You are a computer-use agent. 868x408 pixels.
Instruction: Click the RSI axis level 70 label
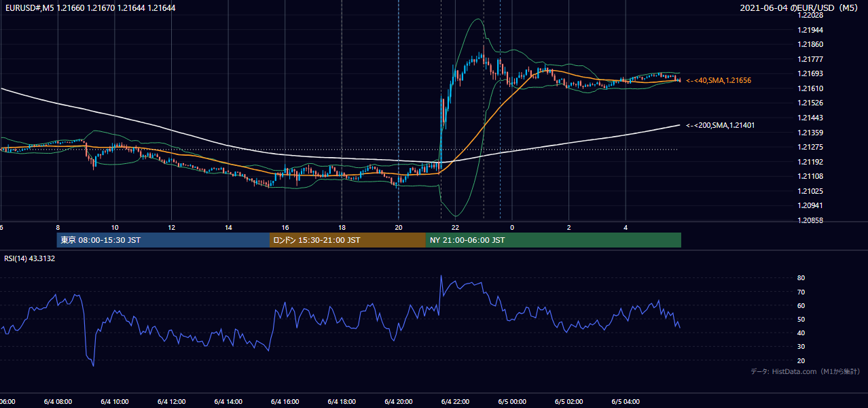(801, 292)
